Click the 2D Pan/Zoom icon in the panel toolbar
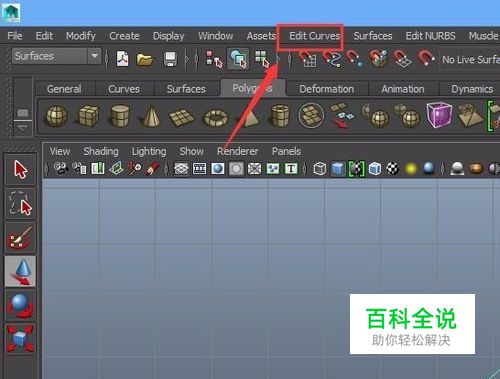500x379 pixels. point(135,168)
